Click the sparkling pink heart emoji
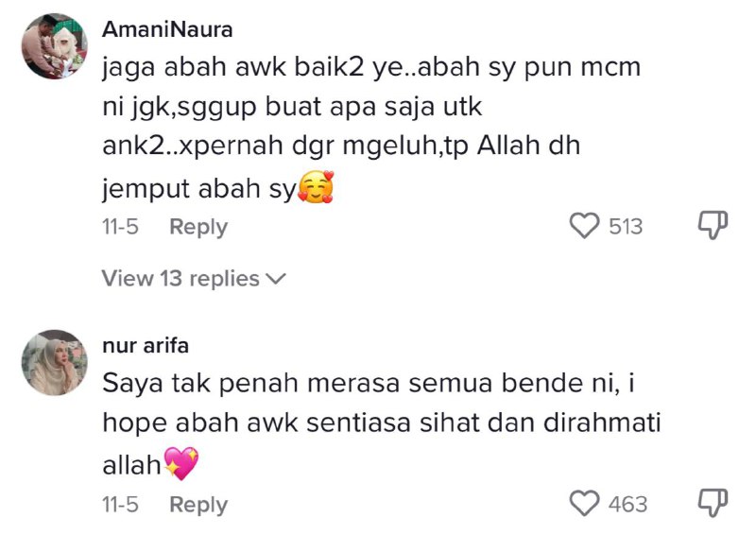 click(180, 463)
